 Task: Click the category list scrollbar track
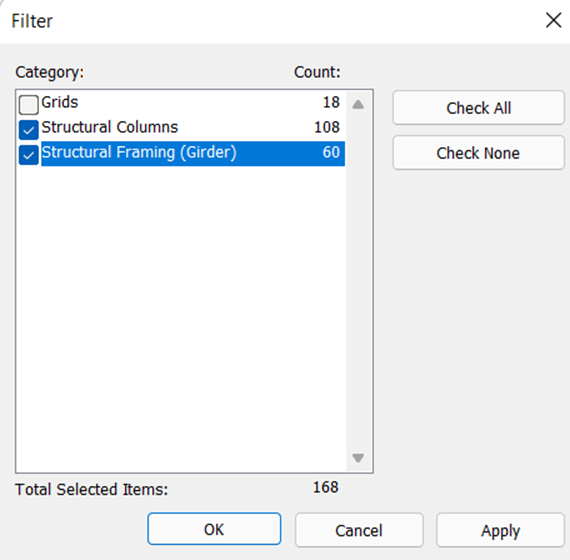tap(358, 281)
